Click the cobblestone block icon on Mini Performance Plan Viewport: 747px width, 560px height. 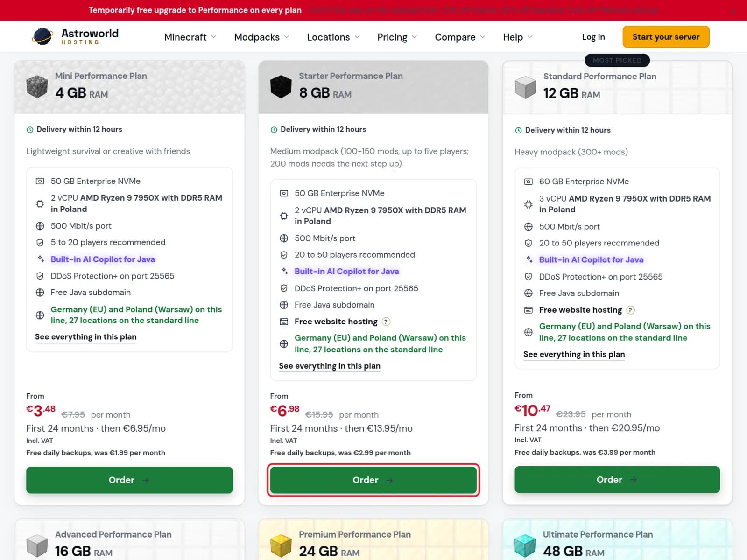(x=37, y=87)
